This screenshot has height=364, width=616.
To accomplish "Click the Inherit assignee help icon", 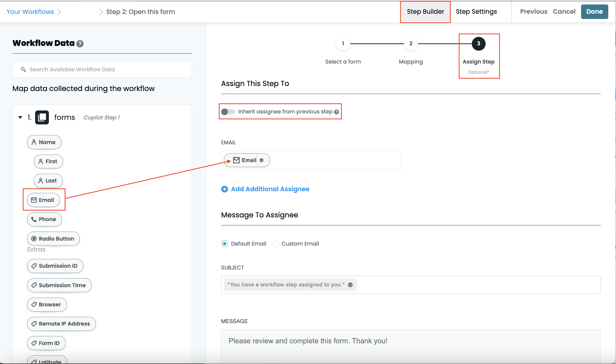I will pyautogui.click(x=336, y=112).
